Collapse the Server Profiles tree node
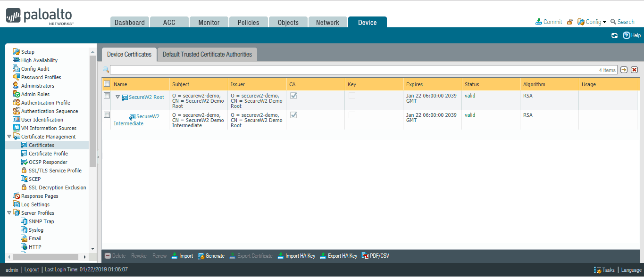This screenshot has width=644, height=277. [9, 213]
